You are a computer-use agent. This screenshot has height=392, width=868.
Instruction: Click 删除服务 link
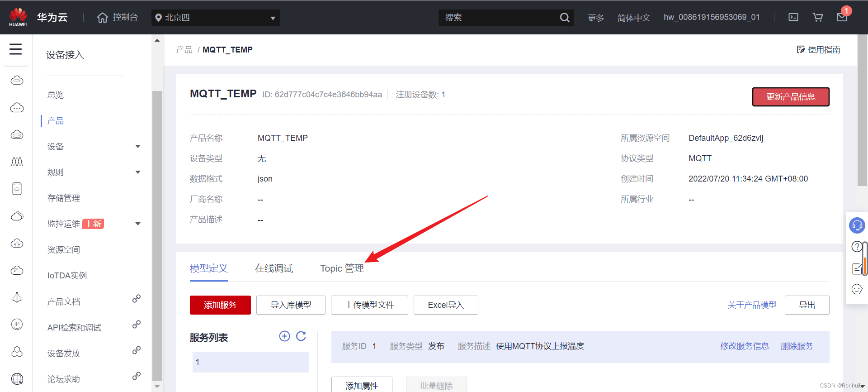click(797, 346)
